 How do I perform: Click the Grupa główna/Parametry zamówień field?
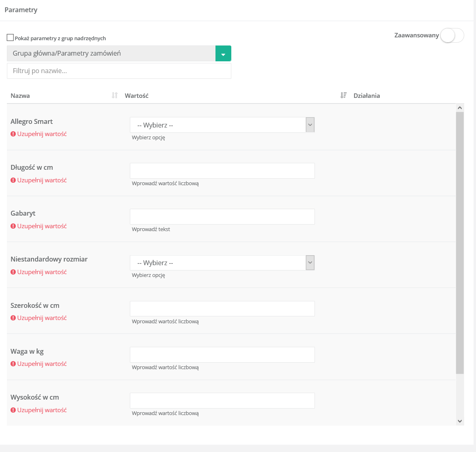click(x=111, y=54)
